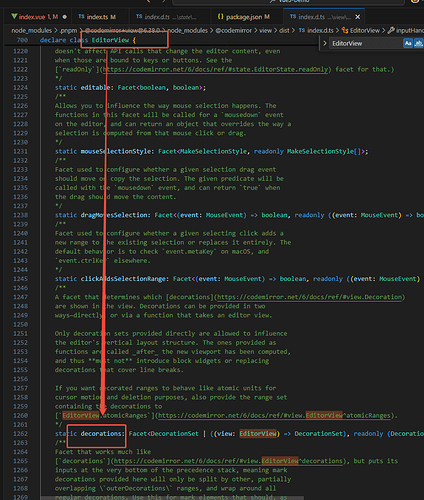
Task: Open the .pnpm breadcrumb segment
Action: 68,30
